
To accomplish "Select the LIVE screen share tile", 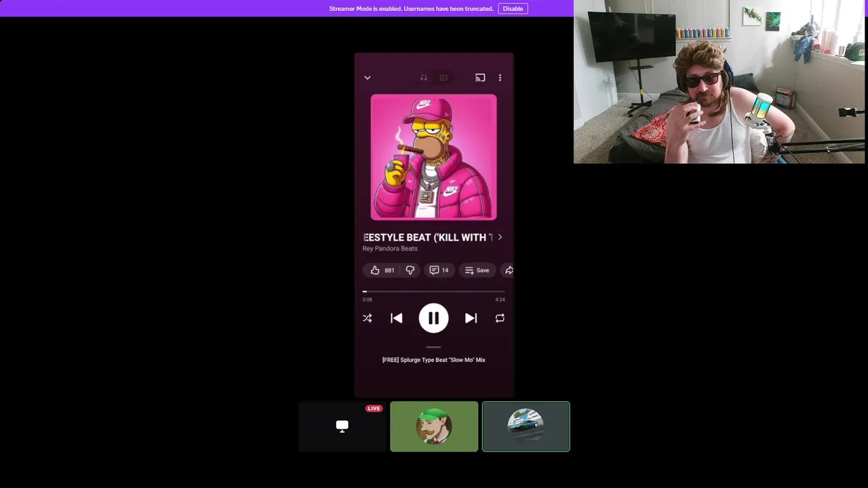I will (342, 426).
